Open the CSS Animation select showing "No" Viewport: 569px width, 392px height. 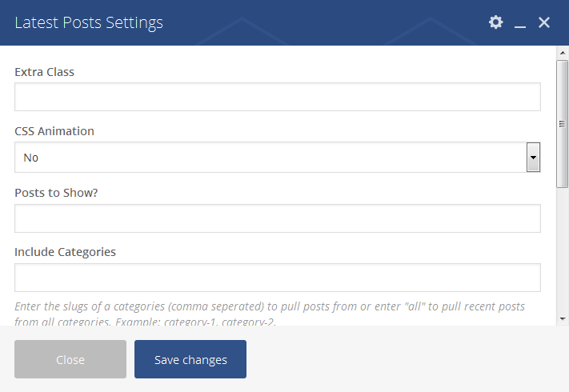pyautogui.click(x=270, y=158)
